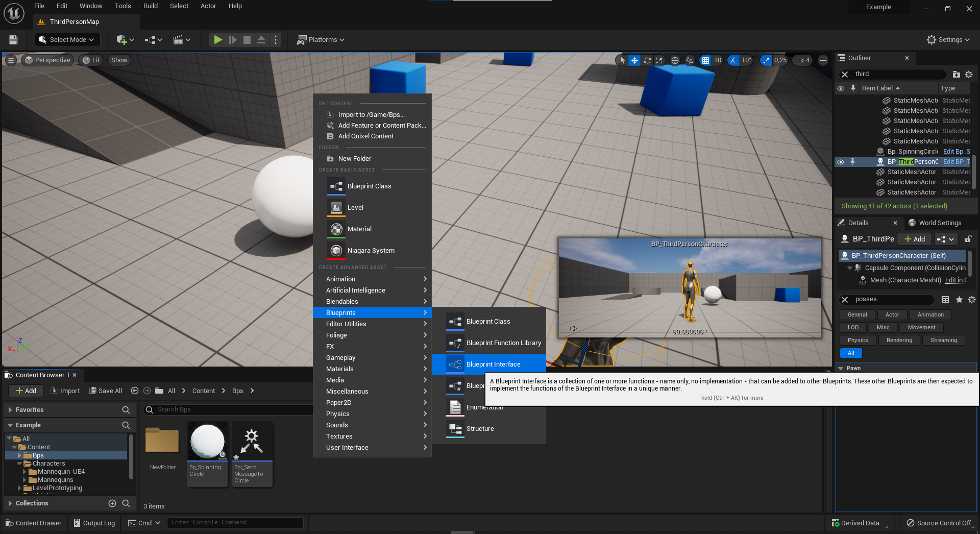Open the viewport hamburger options menu
The image size is (980, 534).
(11, 60)
